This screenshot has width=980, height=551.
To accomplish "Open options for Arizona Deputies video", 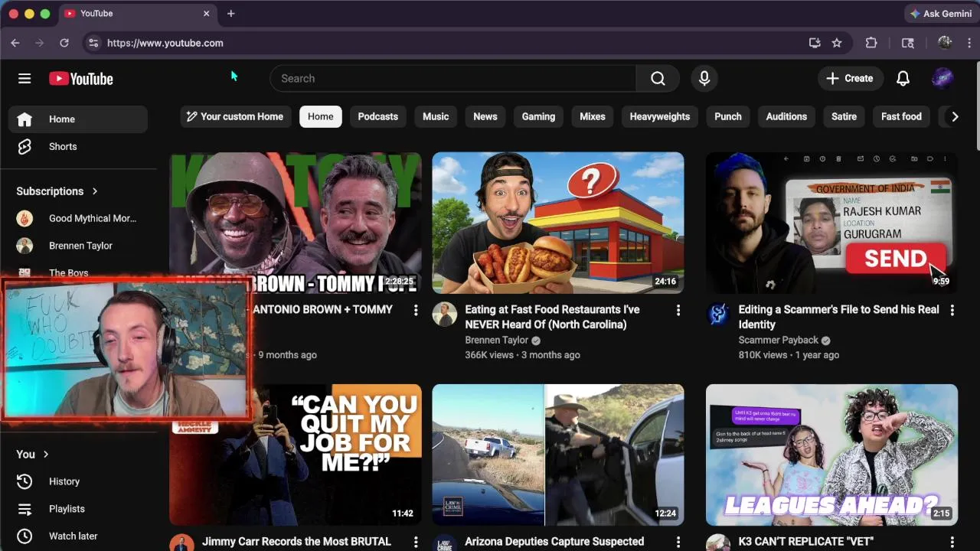I will (678, 542).
